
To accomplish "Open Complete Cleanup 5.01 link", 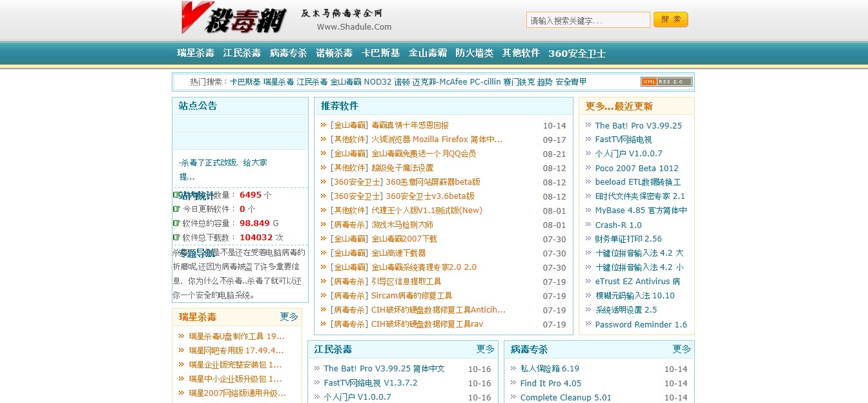I will (566, 397).
